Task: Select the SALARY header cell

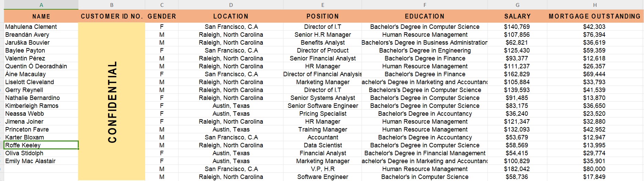Action: coord(517,16)
